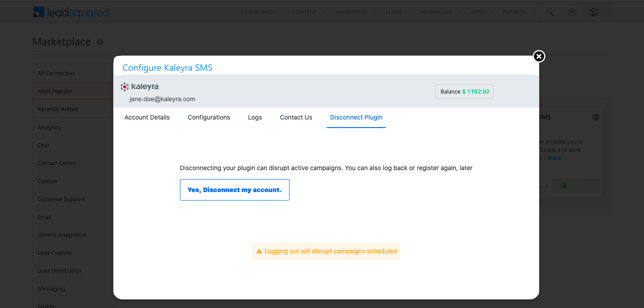The height and width of the screenshot is (308, 644).
Task: Expand the dropdown arrow next to APPS
Action: tap(491, 13)
